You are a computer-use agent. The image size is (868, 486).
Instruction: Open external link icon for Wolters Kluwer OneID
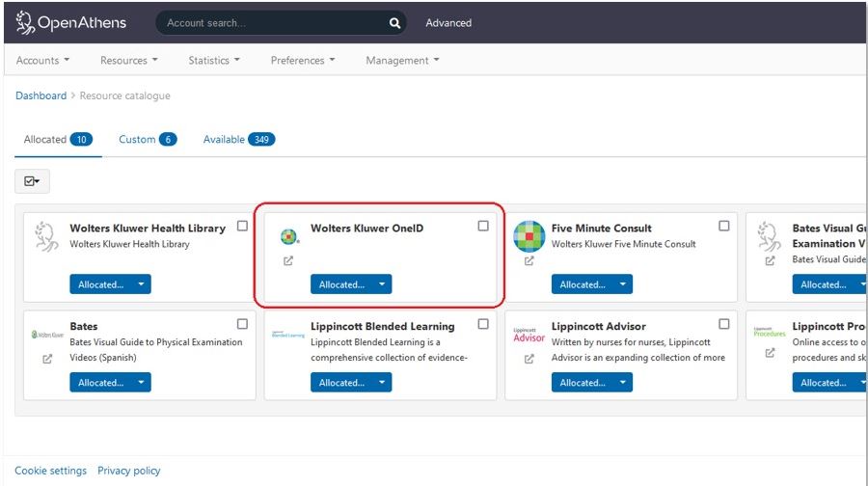pos(288,261)
